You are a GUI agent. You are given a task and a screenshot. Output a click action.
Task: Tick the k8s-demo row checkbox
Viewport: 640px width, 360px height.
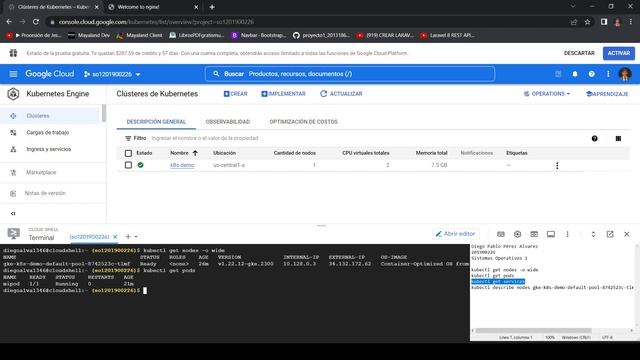click(x=128, y=165)
